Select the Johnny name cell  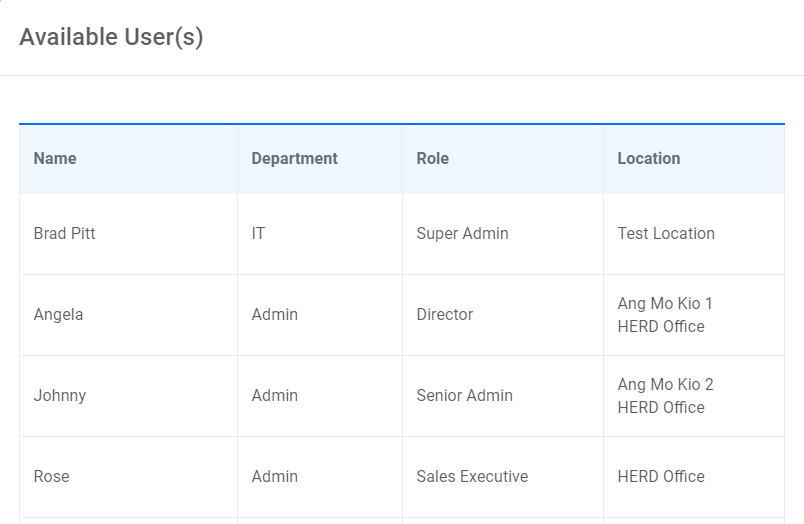[60, 395]
